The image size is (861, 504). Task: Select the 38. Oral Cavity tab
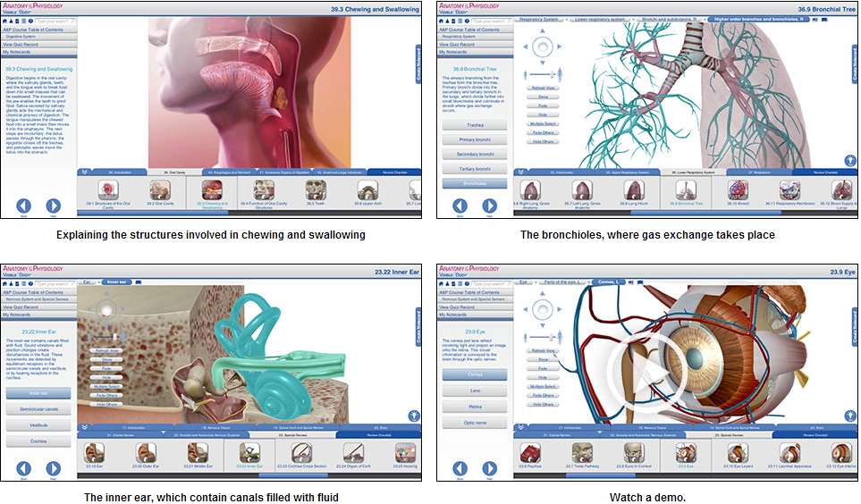coord(174,172)
